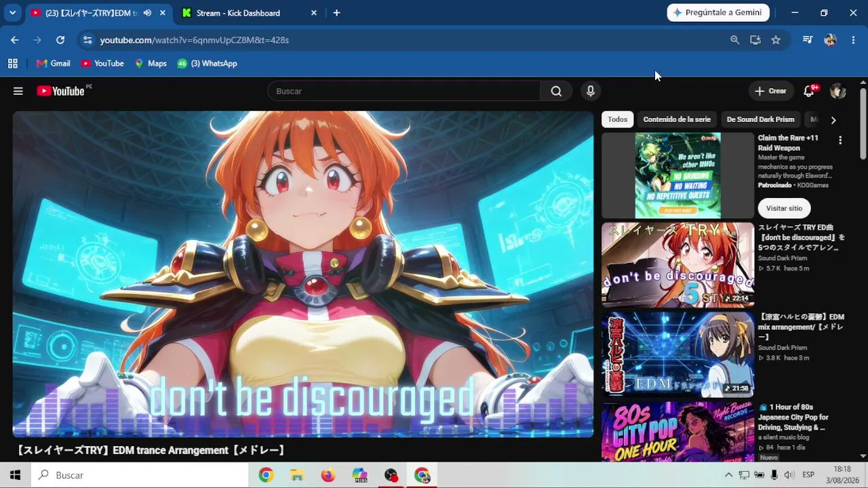This screenshot has width=868, height=488.
Task: Select the De Sound Dark Prism chip
Action: pyautogui.click(x=760, y=119)
